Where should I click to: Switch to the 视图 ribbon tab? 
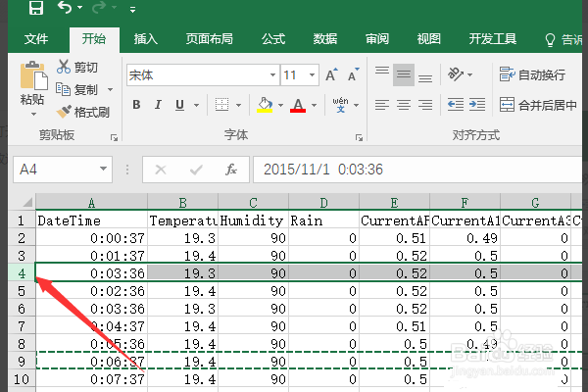coord(428,38)
